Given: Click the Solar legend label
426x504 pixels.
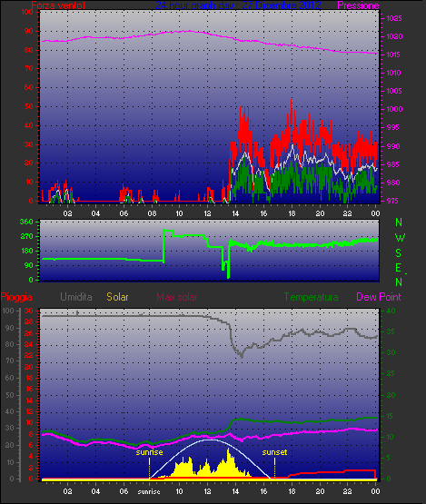Looking at the screenshot, I should click(117, 297).
